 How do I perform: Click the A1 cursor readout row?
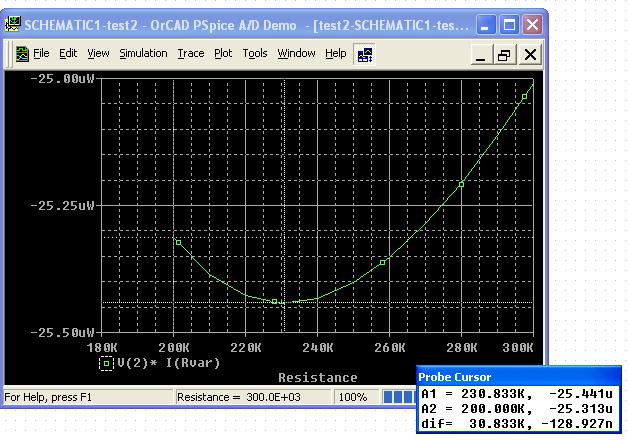tap(517, 394)
